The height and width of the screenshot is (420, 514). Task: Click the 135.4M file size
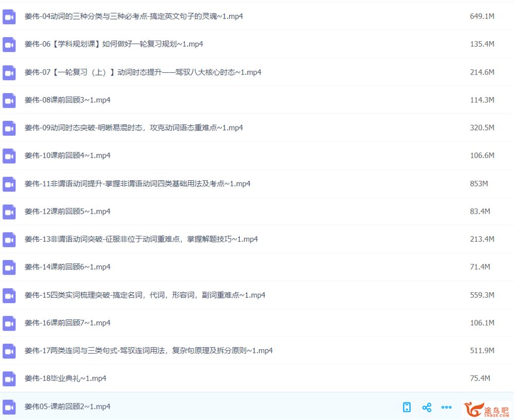[x=482, y=44]
